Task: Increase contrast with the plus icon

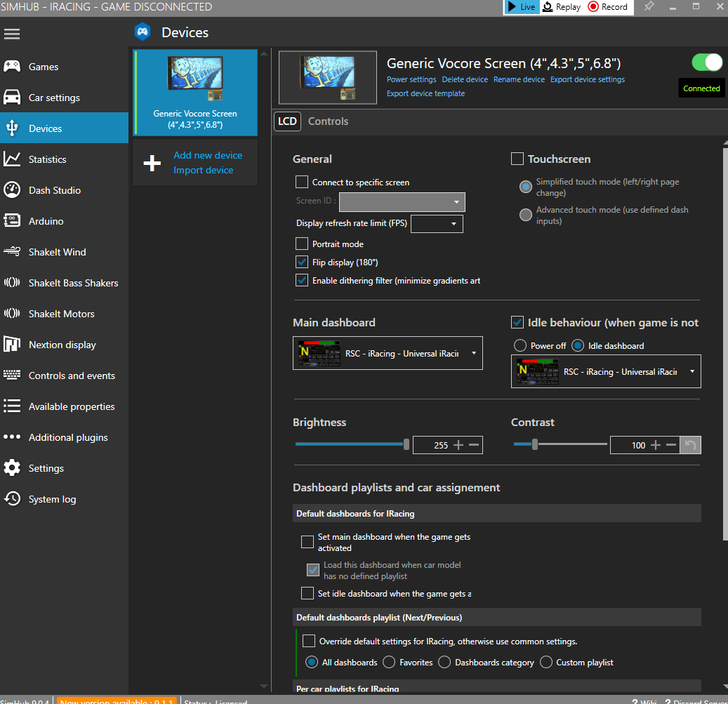Action: coord(656,445)
